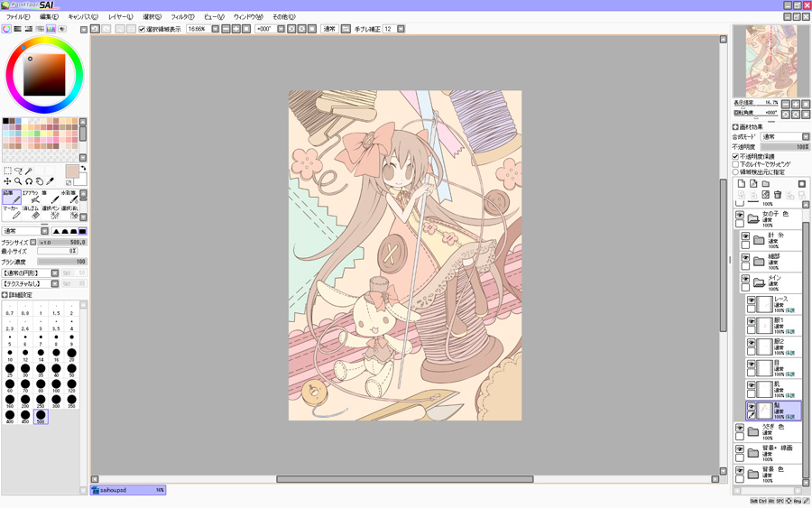Hide the メイン folder eye icon
The height and width of the screenshot is (508, 812).
(745, 279)
